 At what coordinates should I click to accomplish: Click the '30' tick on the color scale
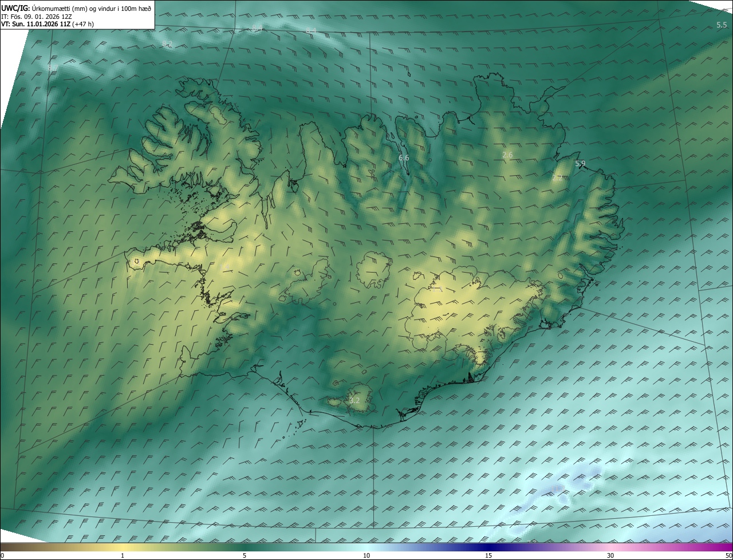coord(610,555)
